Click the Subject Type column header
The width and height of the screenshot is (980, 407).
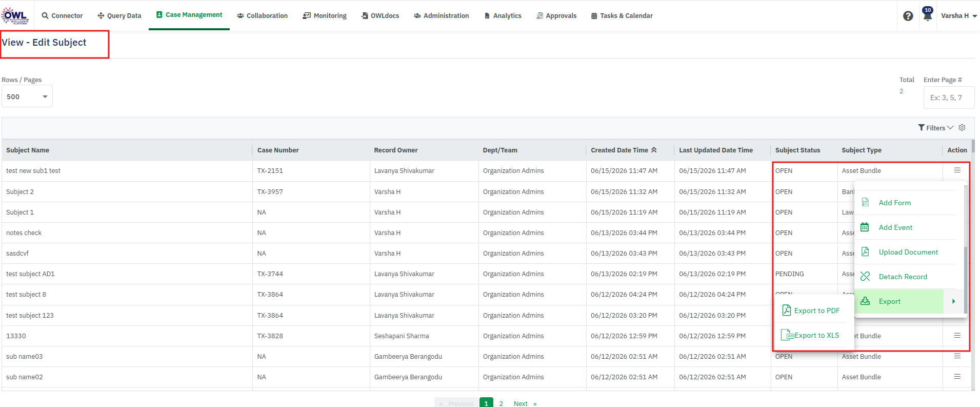point(862,150)
